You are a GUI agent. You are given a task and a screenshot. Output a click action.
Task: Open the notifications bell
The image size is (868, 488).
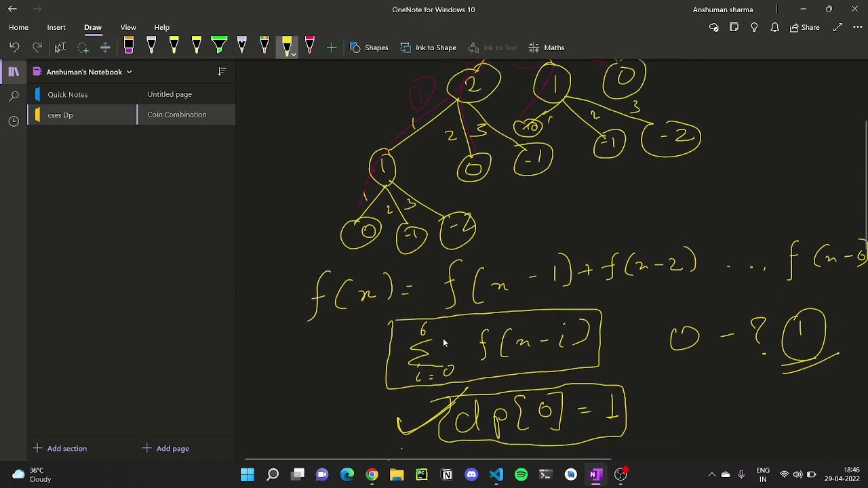(774, 27)
